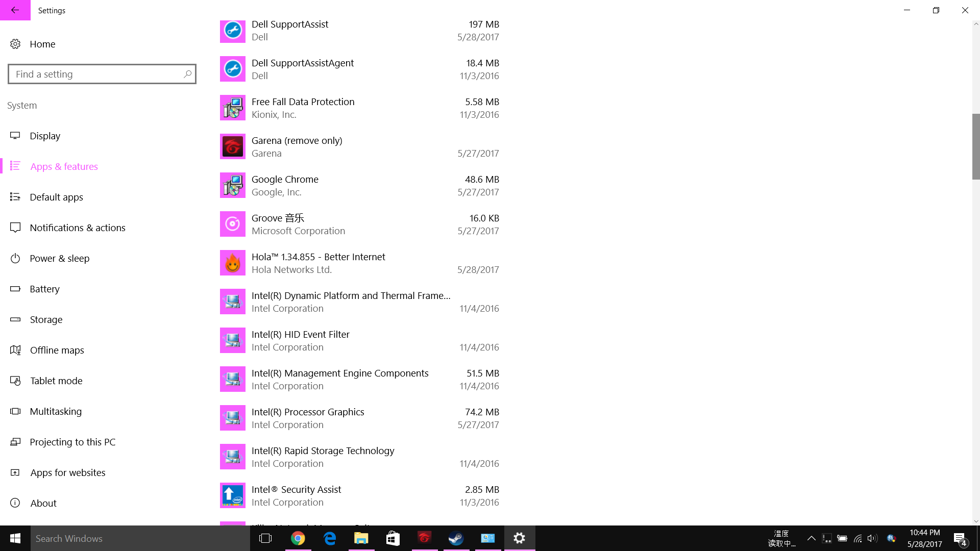This screenshot has width=980, height=551.
Task: Launch Chrome from the taskbar
Action: 298,538
